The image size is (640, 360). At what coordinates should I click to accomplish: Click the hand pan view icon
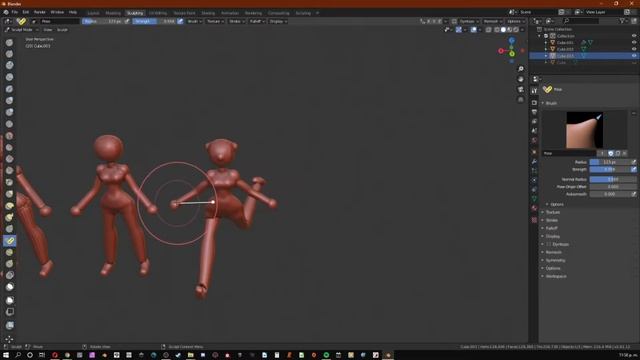pos(520,79)
